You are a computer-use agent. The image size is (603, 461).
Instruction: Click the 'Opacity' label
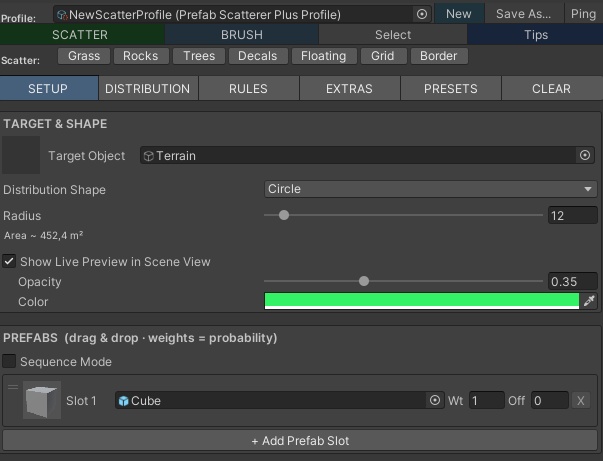click(40, 282)
